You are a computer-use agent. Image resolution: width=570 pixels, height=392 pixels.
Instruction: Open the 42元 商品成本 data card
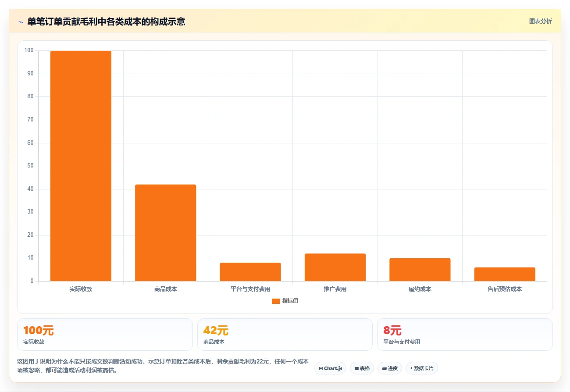(285, 335)
